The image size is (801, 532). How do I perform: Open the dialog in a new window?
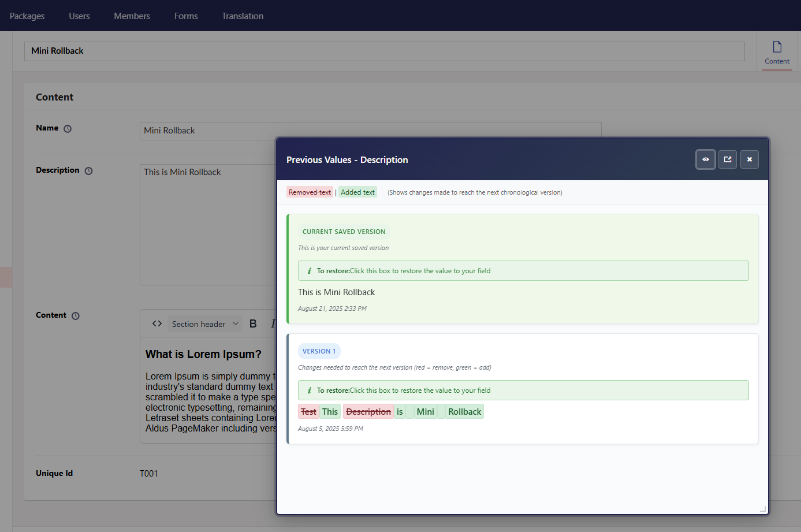[727, 159]
